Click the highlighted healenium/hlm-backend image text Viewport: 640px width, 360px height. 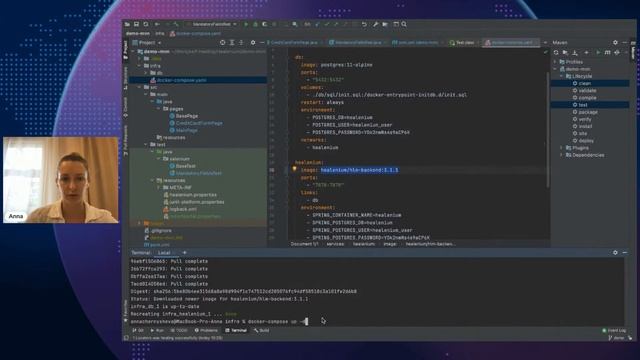(359, 170)
